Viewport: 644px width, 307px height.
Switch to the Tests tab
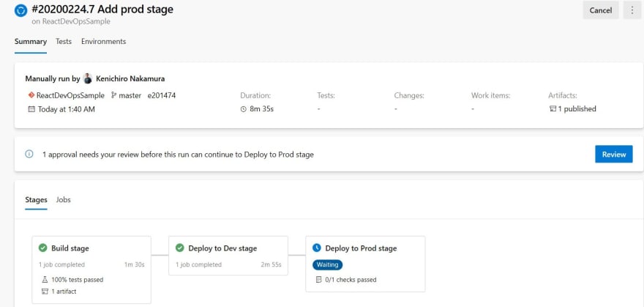coord(64,42)
